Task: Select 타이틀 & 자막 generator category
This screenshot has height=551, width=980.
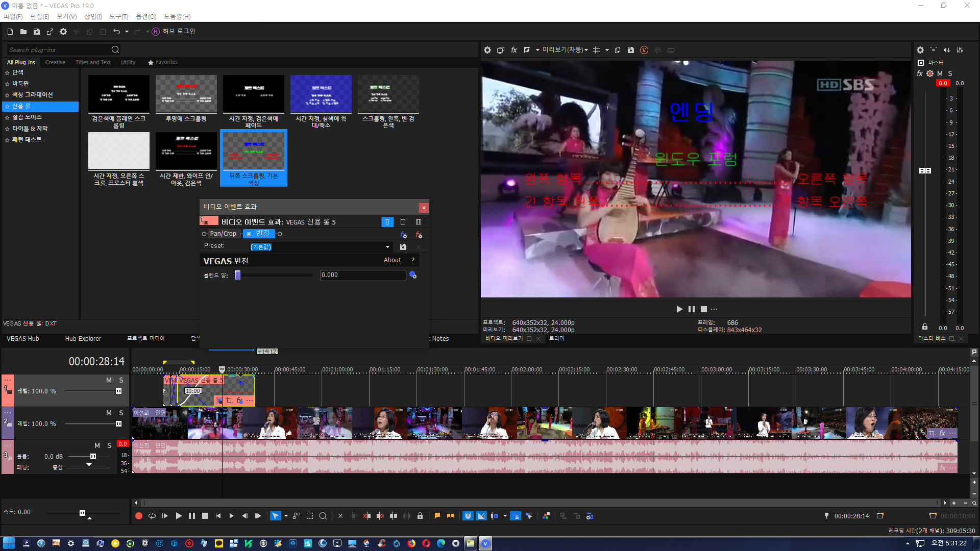Action: 30,129
